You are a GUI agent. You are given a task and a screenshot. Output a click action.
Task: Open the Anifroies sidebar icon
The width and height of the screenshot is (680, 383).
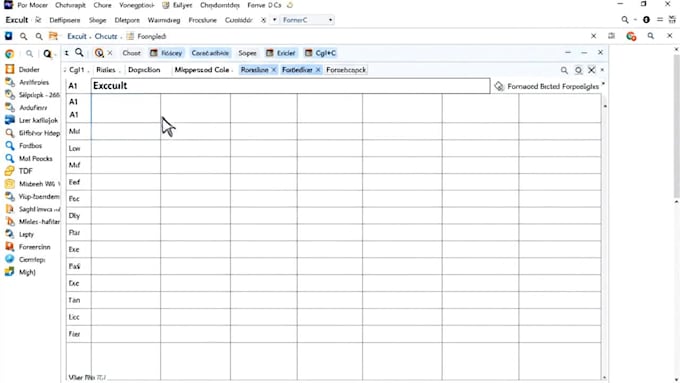coord(10,82)
